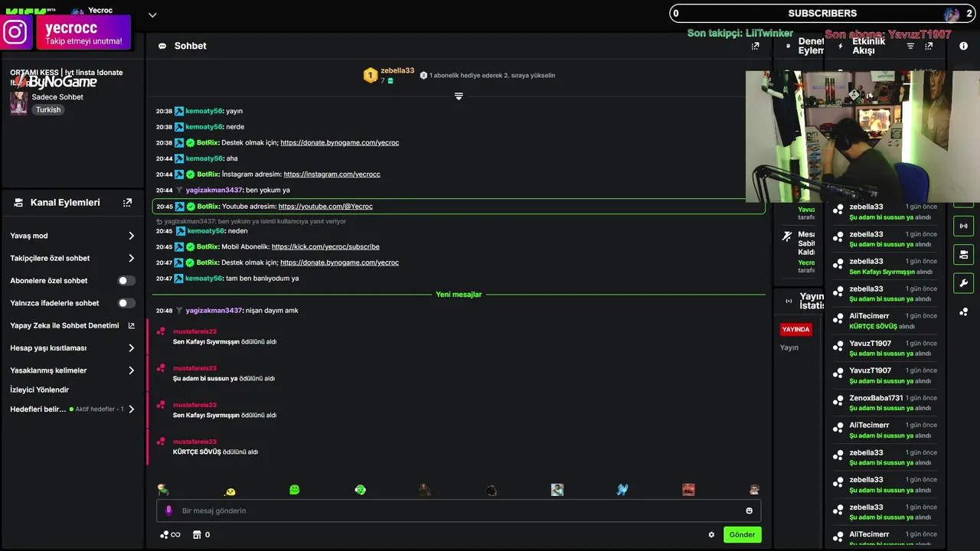
Task: Open the emoji picker in the message box
Action: pos(749,510)
